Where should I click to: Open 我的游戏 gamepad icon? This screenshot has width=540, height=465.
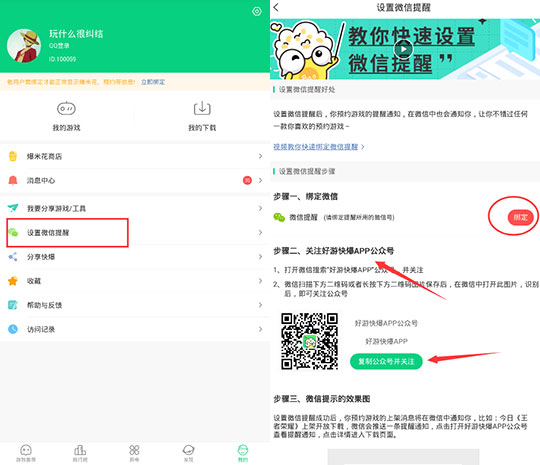pyautogui.click(x=66, y=108)
